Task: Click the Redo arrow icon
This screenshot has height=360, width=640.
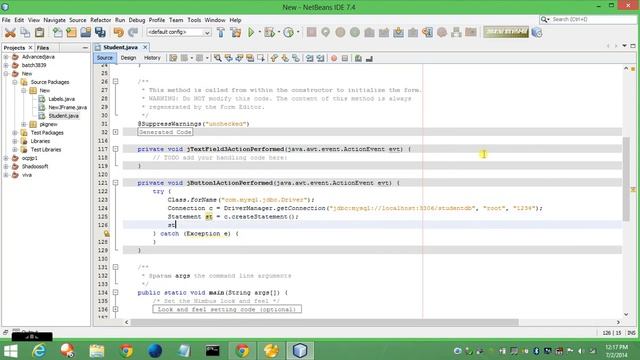Action: 133,32
